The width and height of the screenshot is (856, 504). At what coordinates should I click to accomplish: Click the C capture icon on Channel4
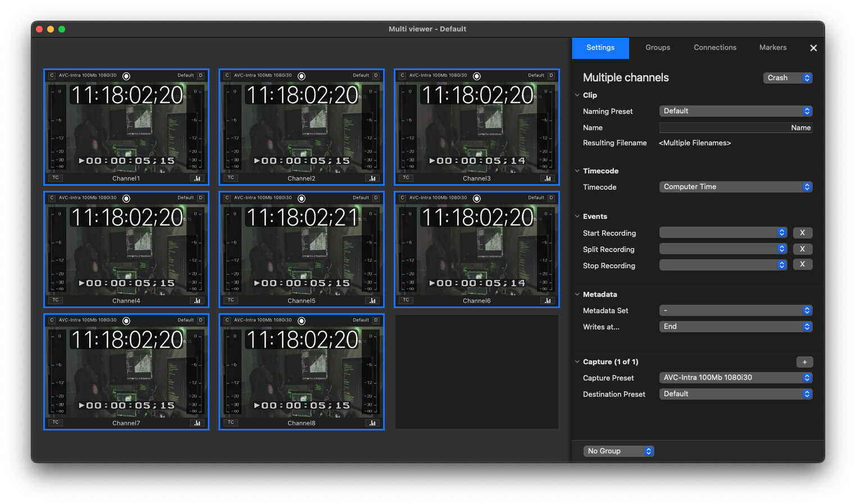coord(52,198)
